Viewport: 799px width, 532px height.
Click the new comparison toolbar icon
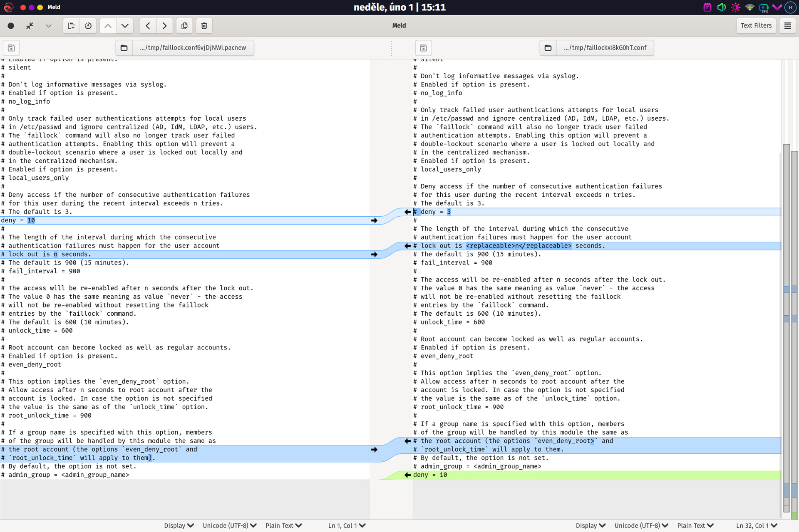[x=71, y=26]
